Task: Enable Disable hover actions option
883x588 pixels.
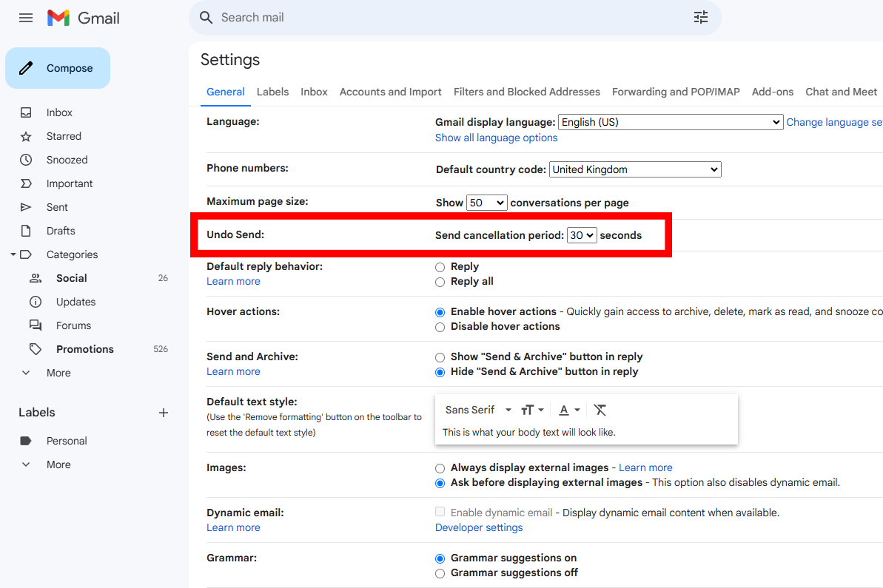Action: pyautogui.click(x=440, y=326)
